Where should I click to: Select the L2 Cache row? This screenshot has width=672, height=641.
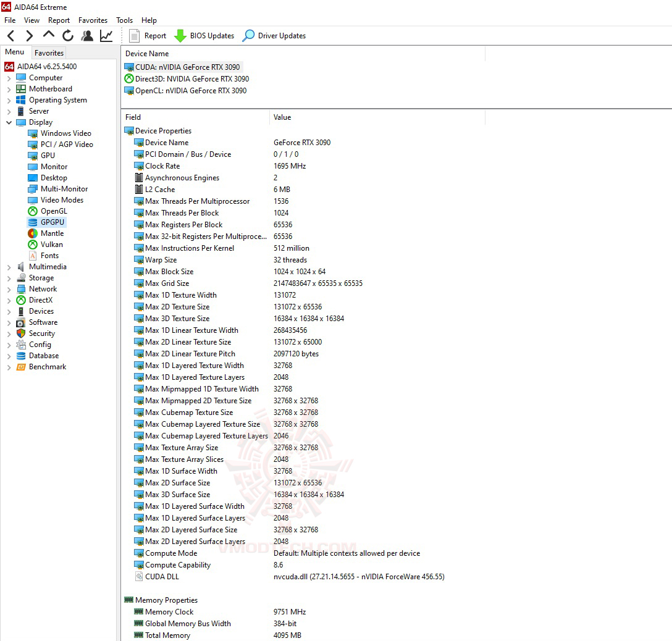212,190
